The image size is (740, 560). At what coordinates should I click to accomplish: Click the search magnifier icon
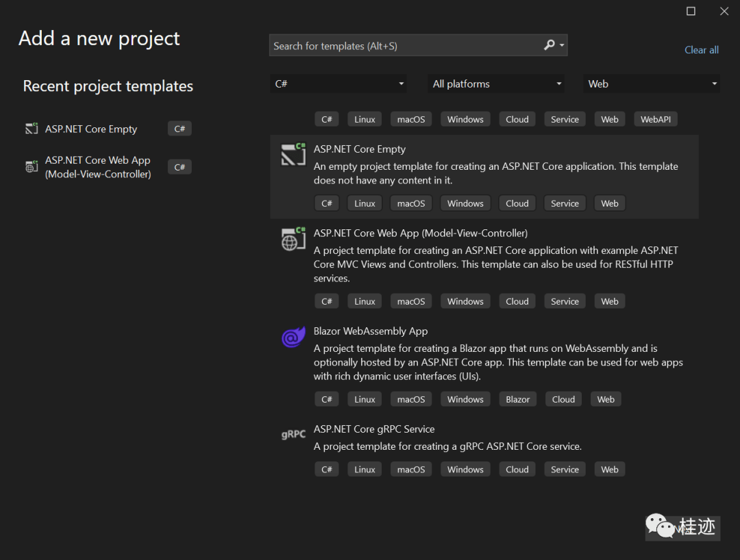(550, 44)
